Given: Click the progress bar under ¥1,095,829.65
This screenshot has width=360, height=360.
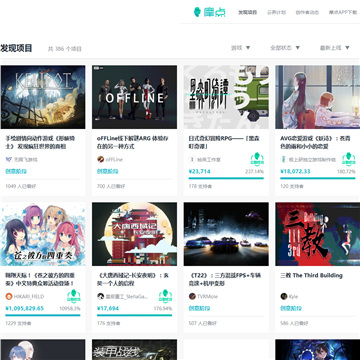Looking at the screenshot, I should tap(43, 315).
